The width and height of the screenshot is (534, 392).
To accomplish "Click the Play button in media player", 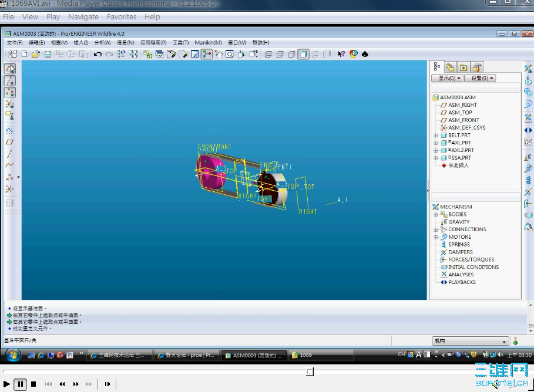I will click(6, 384).
